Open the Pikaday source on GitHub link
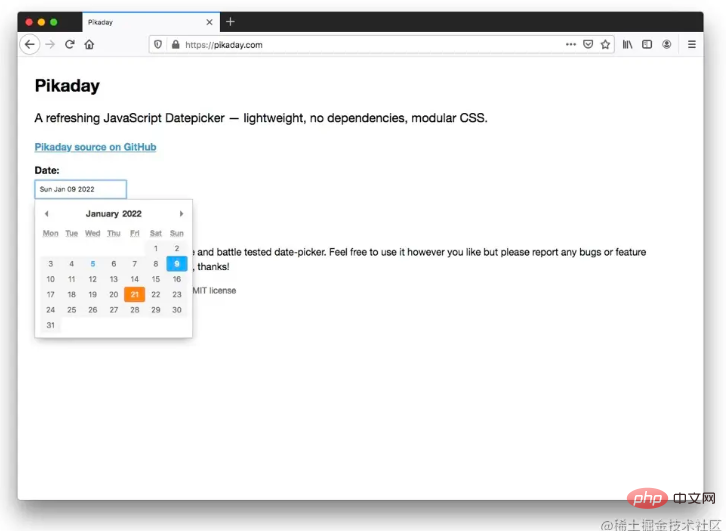 pyautogui.click(x=95, y=147)
